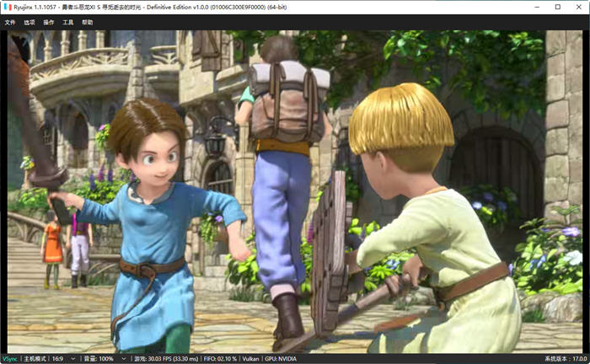Click the FIFO 02.10 % status text
The image size is (590, 364).
click(220, 359)
